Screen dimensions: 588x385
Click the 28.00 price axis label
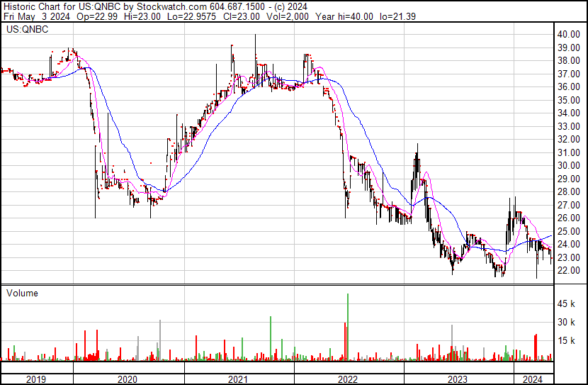tap(569, 191)
